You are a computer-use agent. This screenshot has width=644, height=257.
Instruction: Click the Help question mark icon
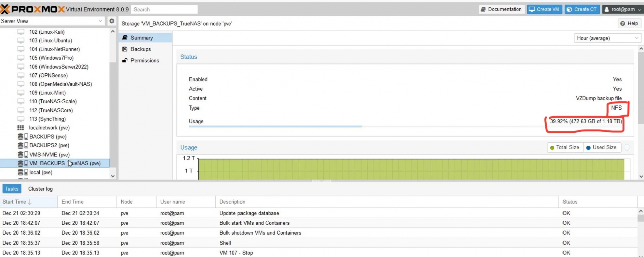tap(623, 23)
